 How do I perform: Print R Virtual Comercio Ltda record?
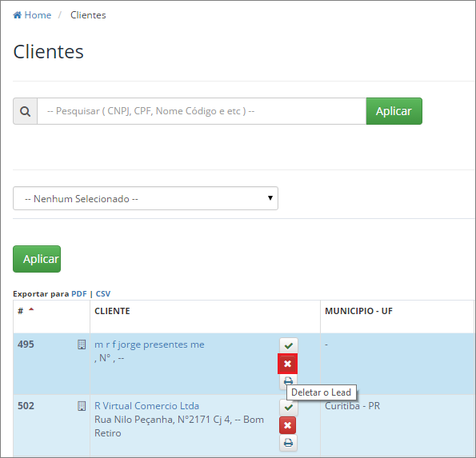[x=288, y=443]
